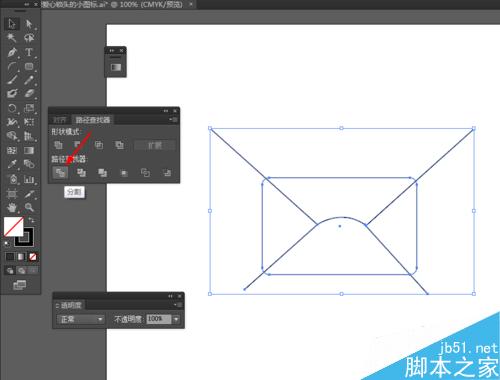Image resolution: width=500 pixels, height=380 pixels.
Task: Open Change Screen Mode button
Action: [19, 285]
